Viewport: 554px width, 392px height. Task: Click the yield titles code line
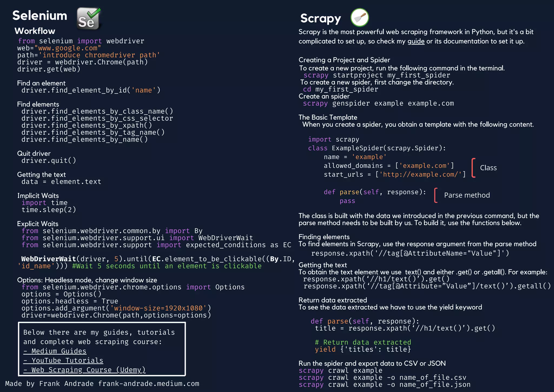362,350
